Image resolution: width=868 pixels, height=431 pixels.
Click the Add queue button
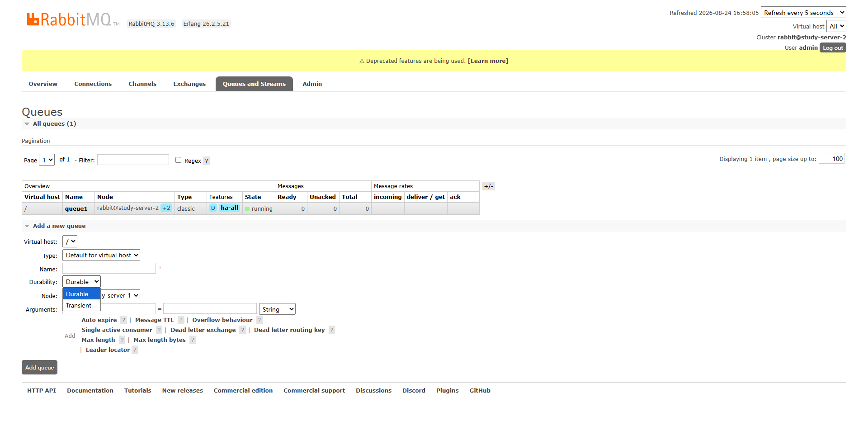[x=39, y=367]
